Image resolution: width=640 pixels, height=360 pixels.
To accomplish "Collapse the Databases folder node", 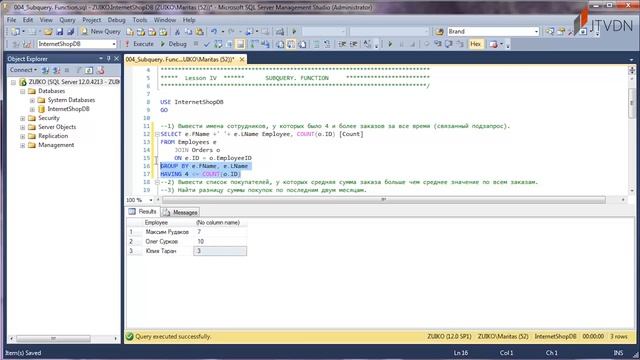I will pos(23,91).
